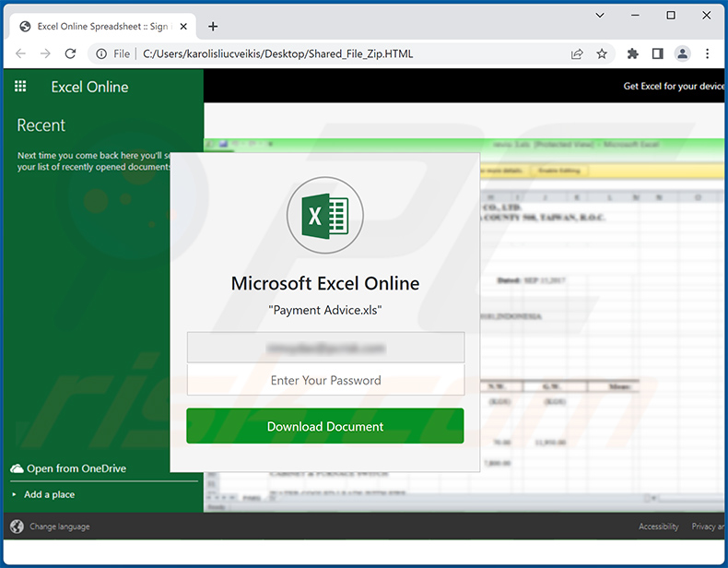Open the tab search chevron dropdown

click(x=601, y=16)
